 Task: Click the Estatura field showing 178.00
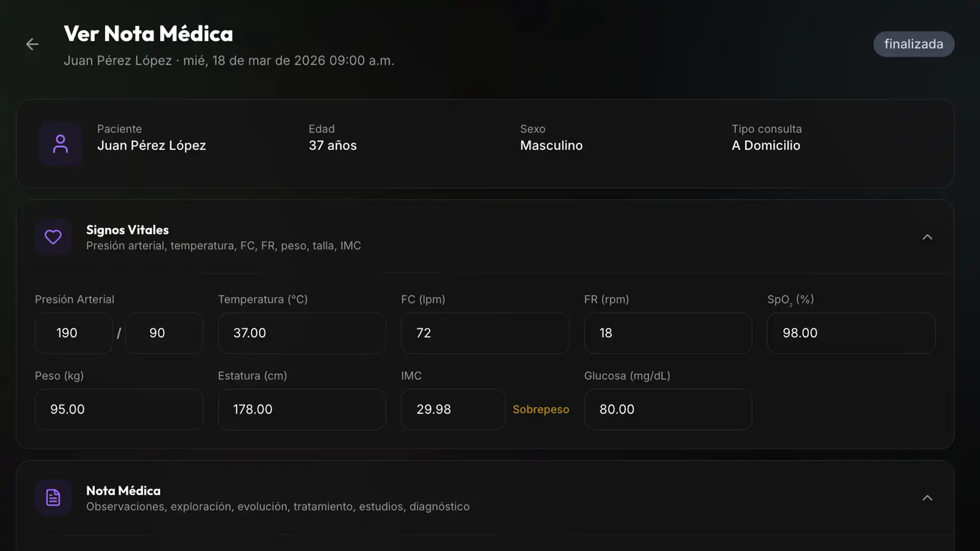coord(302,410)
